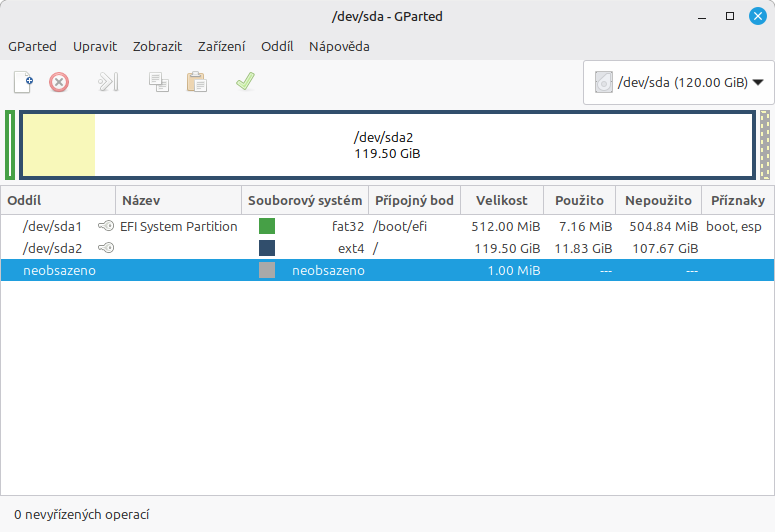Open the Upravit menu
Screen dimensions: 775x532
coord(95,46)
